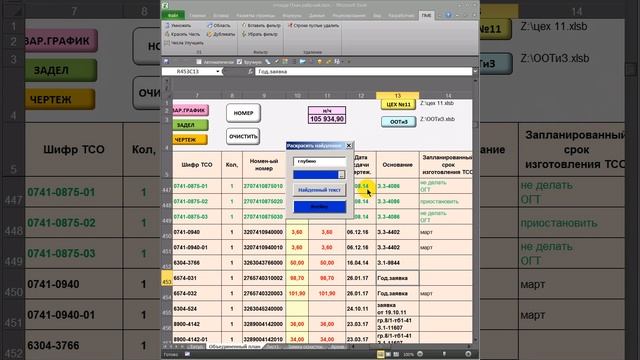This screenshot has height=360, width=640.
Task: Select the selected column 13 header
Action: [x=397, y=96]
